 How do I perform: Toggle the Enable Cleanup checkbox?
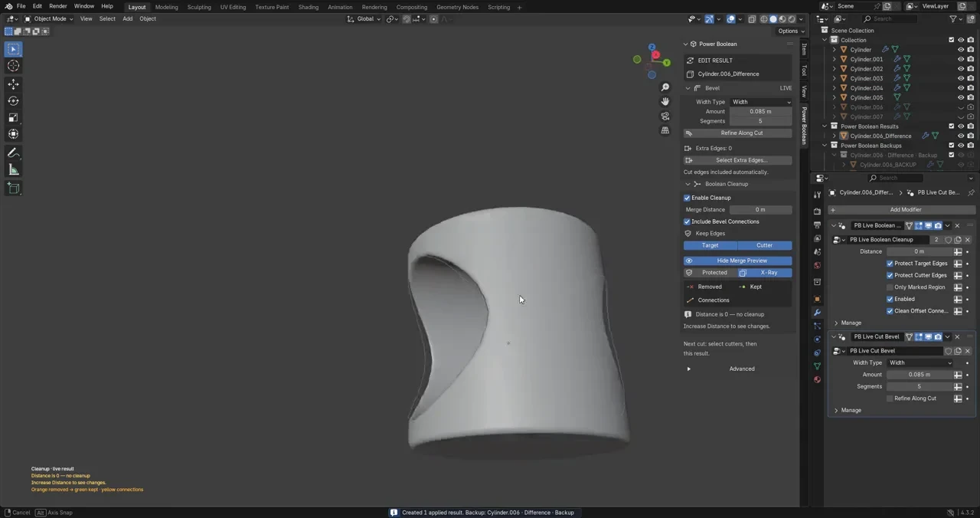688,198
